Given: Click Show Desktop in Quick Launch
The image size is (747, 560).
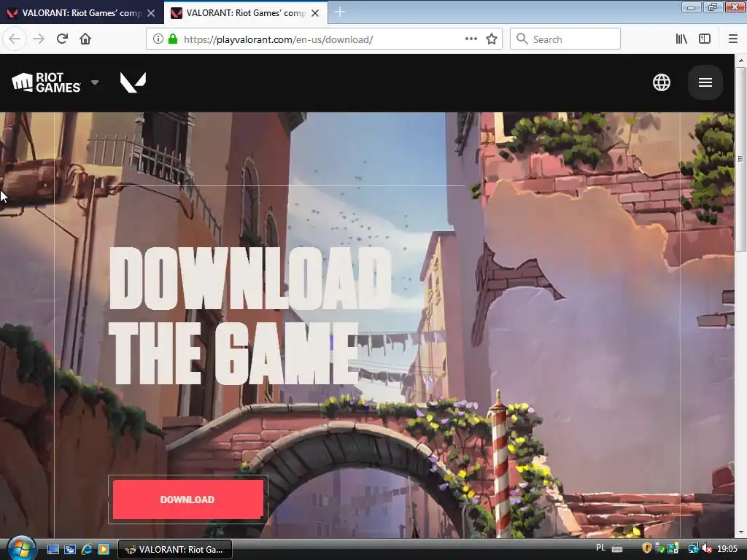Looking at the screenshot, I should click(x=53, y=550).
